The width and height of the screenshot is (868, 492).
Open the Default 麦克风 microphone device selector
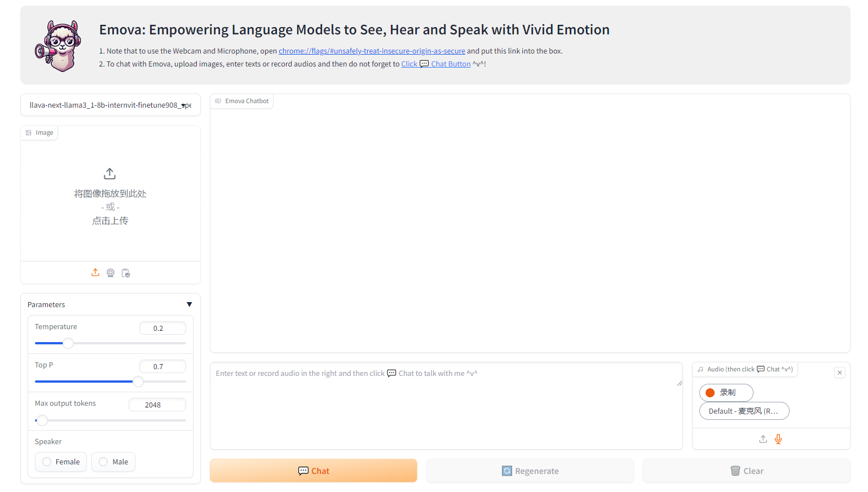point(744,411)
